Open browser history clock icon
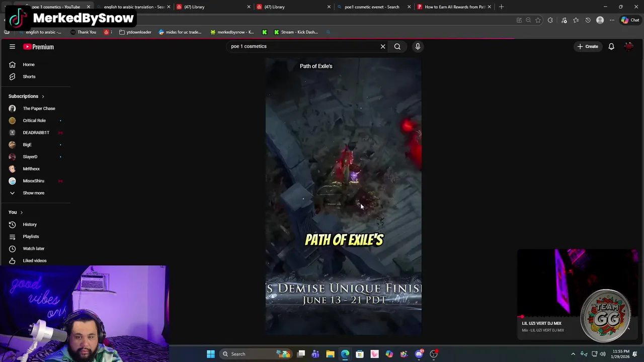Viewport: 644px width, 362px height. point(588,20)
